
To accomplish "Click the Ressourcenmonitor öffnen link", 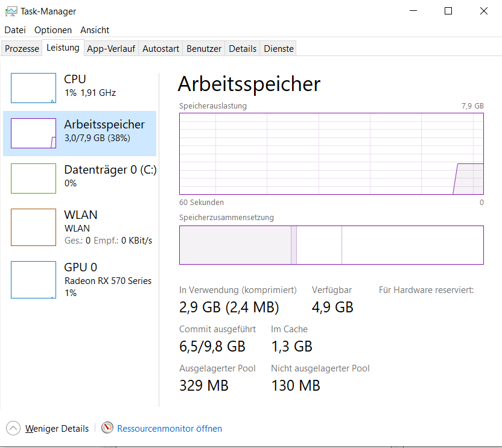I will (170, 429).
